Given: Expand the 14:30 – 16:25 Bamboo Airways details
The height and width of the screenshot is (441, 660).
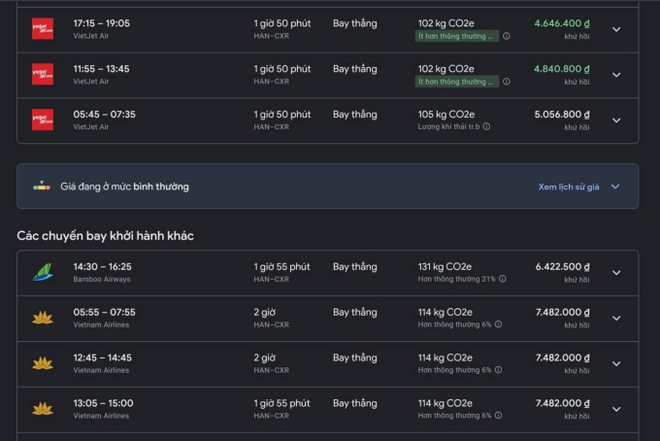Looking at the screenshot, I should click(x=616, y=273).
